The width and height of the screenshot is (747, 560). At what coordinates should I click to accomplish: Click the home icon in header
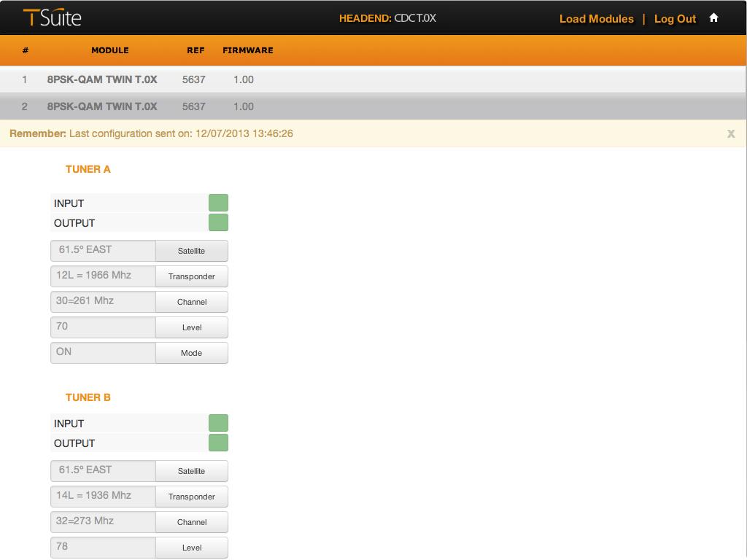click(713, 18)
